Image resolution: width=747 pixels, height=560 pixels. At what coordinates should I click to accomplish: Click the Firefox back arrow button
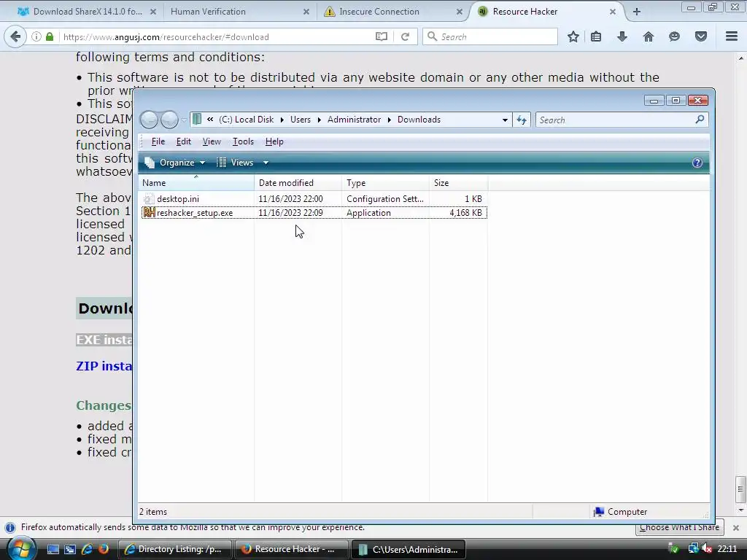tap(15, 36)
